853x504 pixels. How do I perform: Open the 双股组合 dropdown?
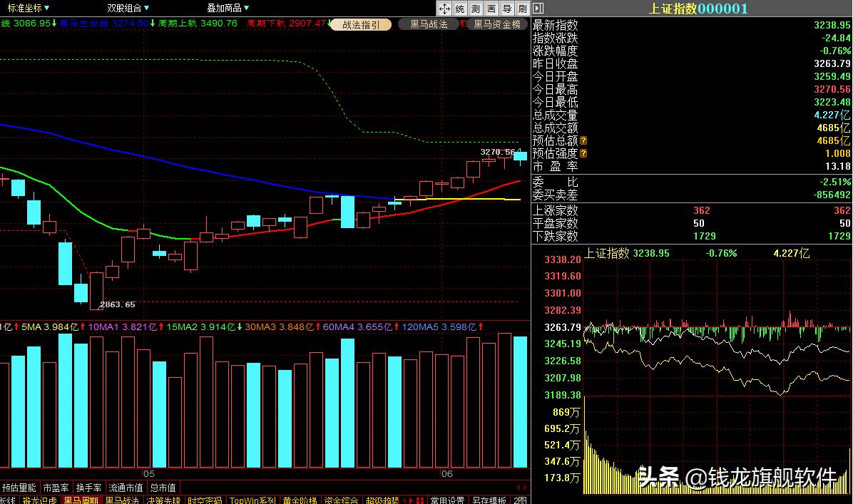pyautogui.click(x=125, y=7)
